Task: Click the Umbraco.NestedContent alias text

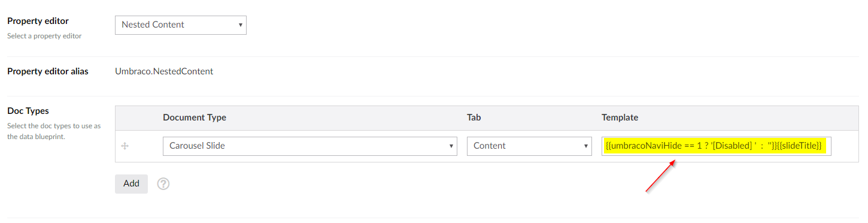Action: 164,71
